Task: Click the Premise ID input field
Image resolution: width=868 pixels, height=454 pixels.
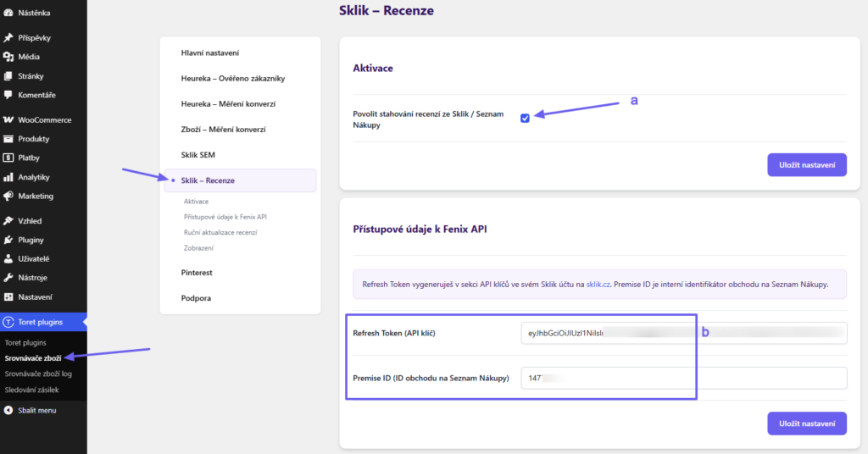Action: [x=684, y=379]
